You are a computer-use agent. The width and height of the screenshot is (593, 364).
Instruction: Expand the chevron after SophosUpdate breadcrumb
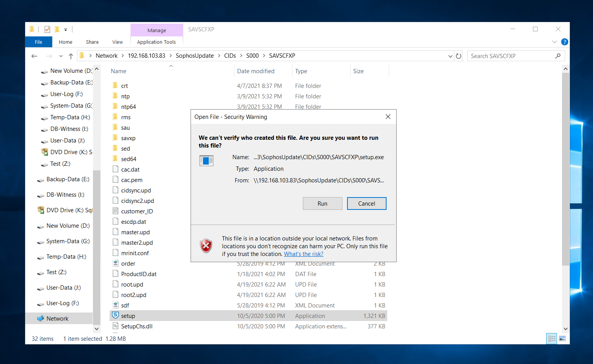(219, 56)
